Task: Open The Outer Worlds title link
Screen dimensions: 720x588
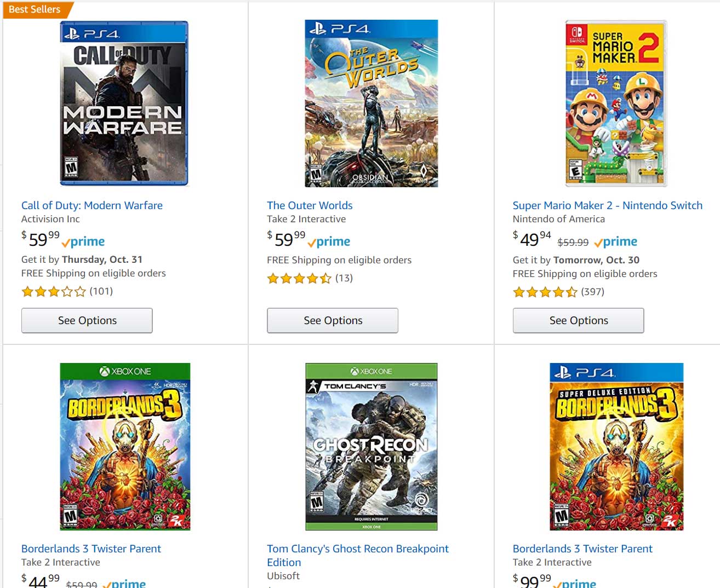Action: tap(310, 205)
